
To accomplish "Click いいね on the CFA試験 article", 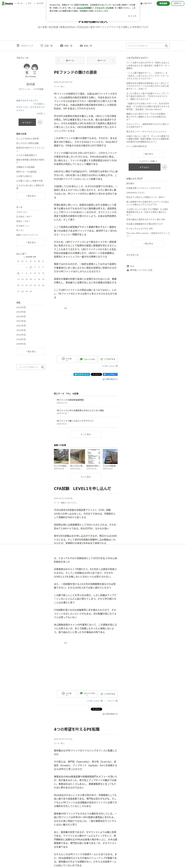I will pos(66,694).
